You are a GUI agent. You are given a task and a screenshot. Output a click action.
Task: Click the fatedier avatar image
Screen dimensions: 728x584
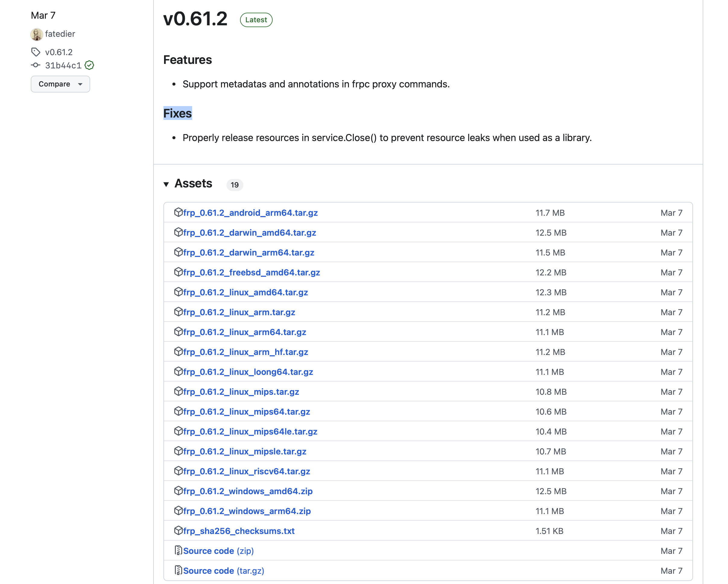[x=36, y=34]
